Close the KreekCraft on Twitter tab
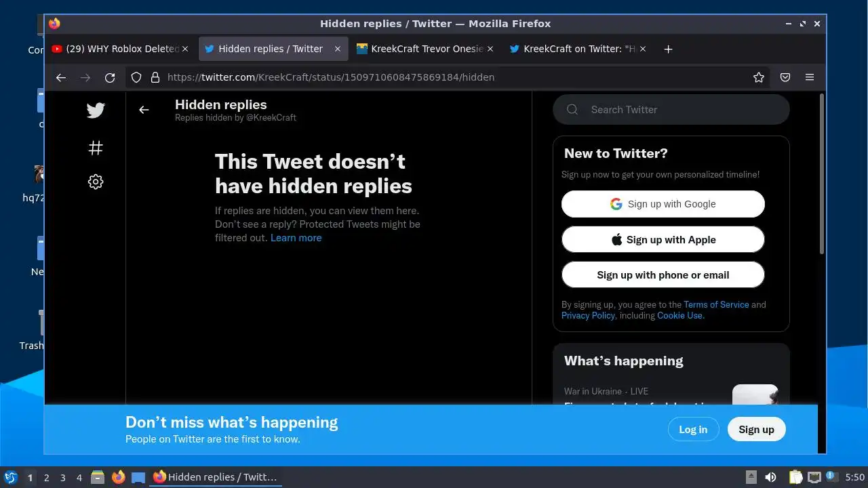 click(643, 49)
